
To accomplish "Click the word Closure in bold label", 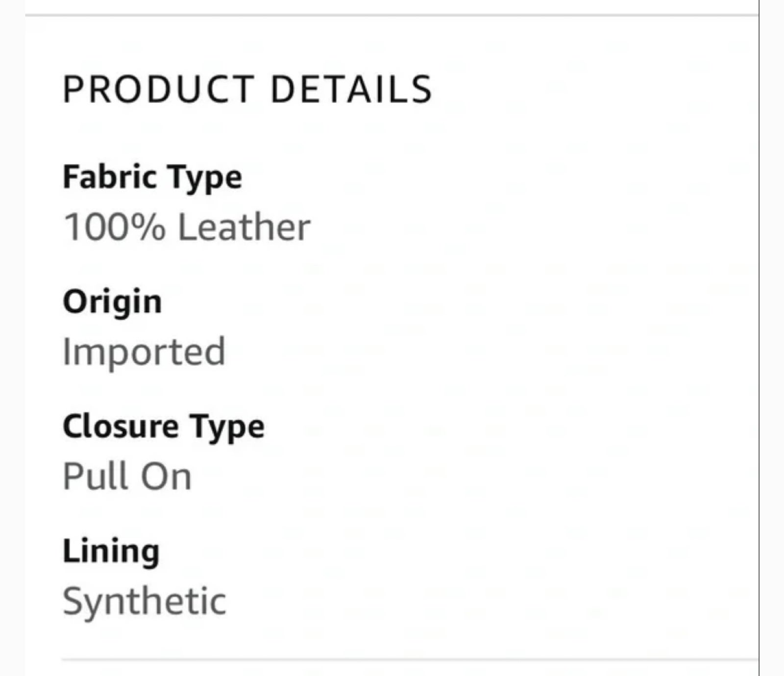I will click(x=121, y=426).
